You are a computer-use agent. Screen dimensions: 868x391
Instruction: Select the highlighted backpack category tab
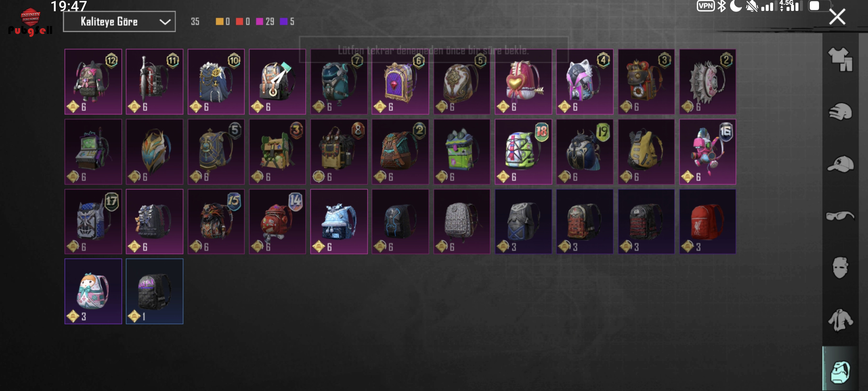(x=840, y=370)
